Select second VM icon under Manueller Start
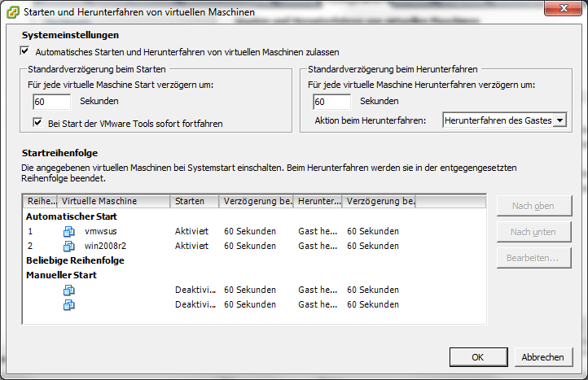Screen dimensions: 588x380 tap(69, 304)
